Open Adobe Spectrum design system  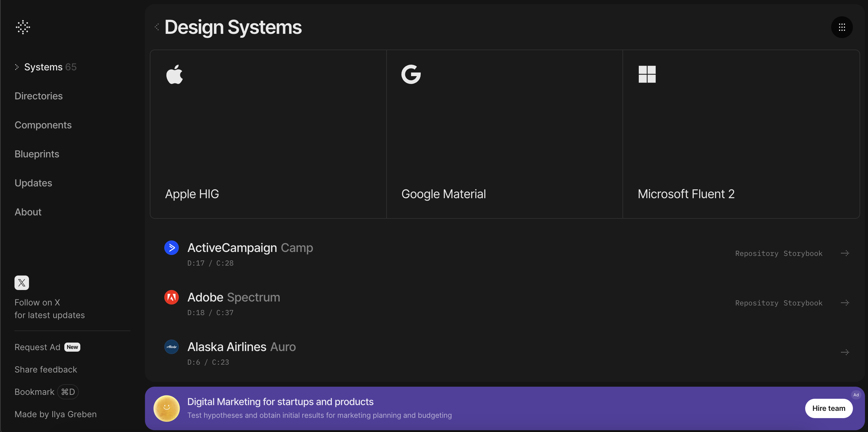(x=233, y=297)
